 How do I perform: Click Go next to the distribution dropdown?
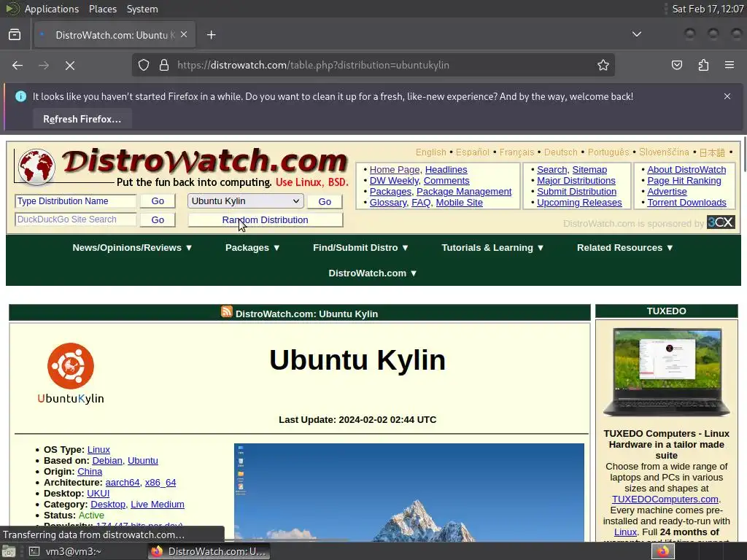click(325, 201)
